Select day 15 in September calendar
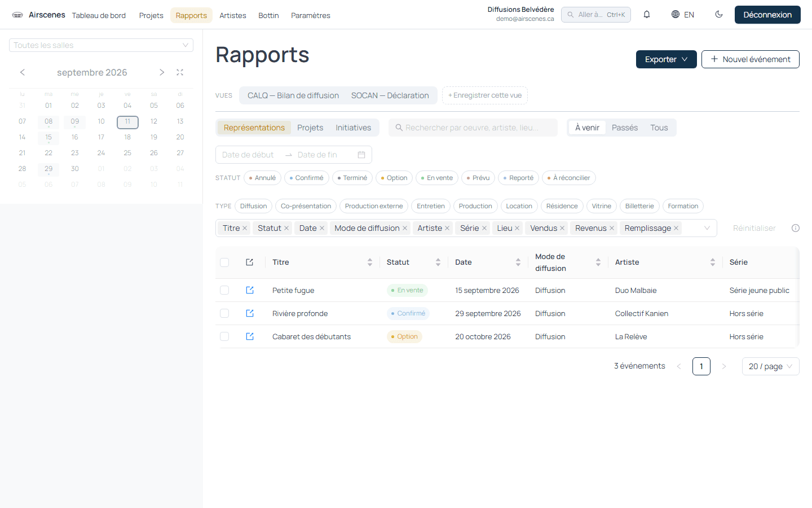This screenshot has height=508, width=812. pyautogui.click(x=48, y=137)
